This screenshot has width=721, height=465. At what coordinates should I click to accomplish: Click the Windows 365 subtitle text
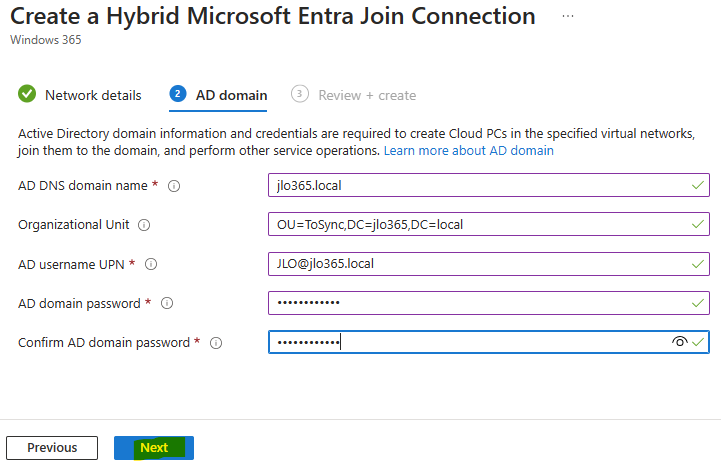tap(46, 40)
